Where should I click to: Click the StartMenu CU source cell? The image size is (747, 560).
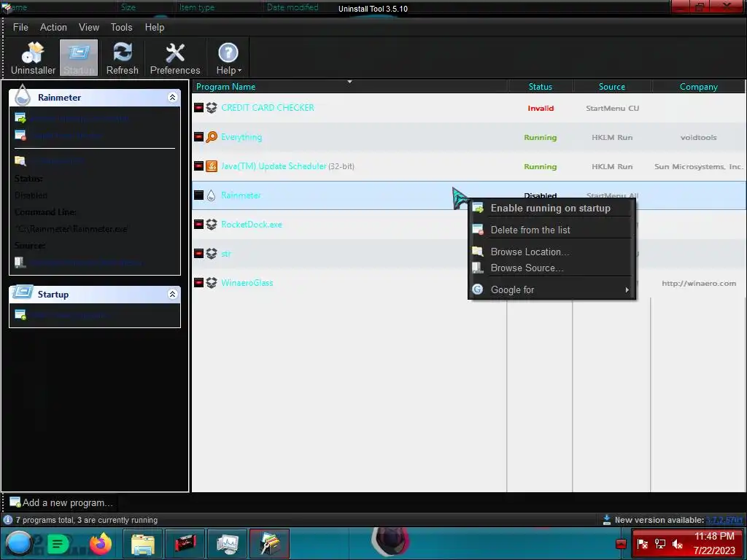click(x=612, y=108)
